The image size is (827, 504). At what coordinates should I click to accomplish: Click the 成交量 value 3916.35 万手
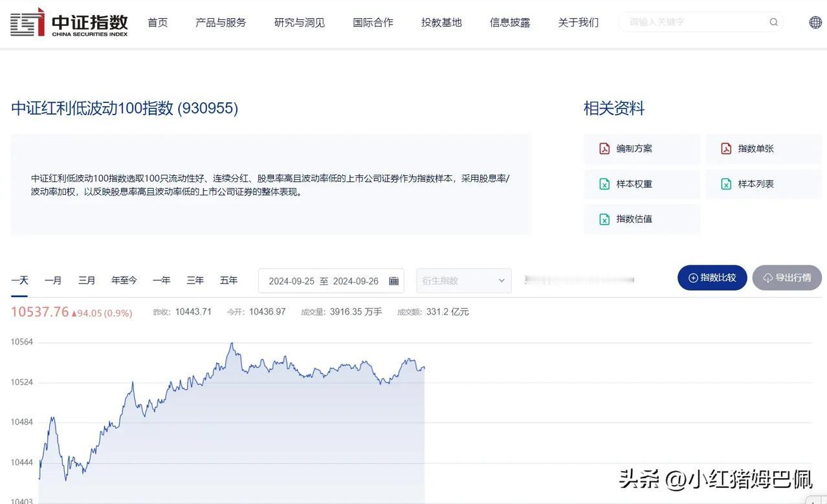pos(356,312)
